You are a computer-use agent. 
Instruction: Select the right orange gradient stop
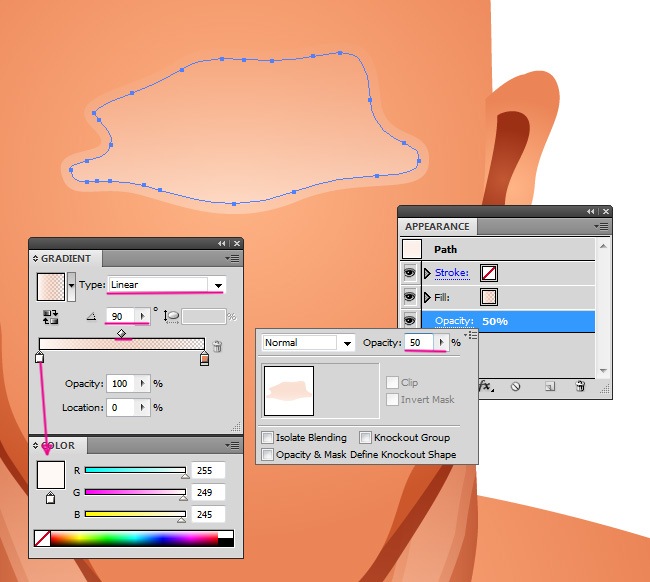point(204,358)
